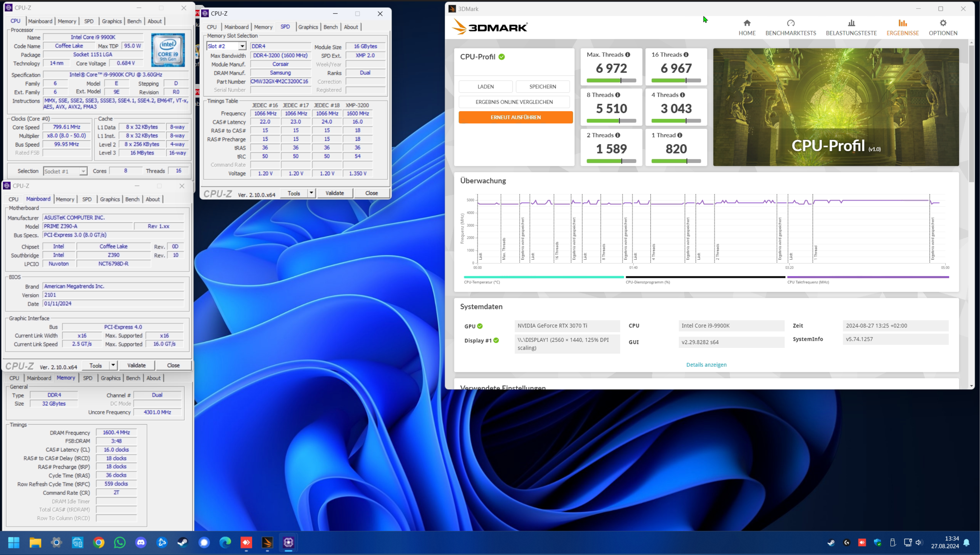Open WhatsApp from taskbar
The image size is (980, 555).
120,542
